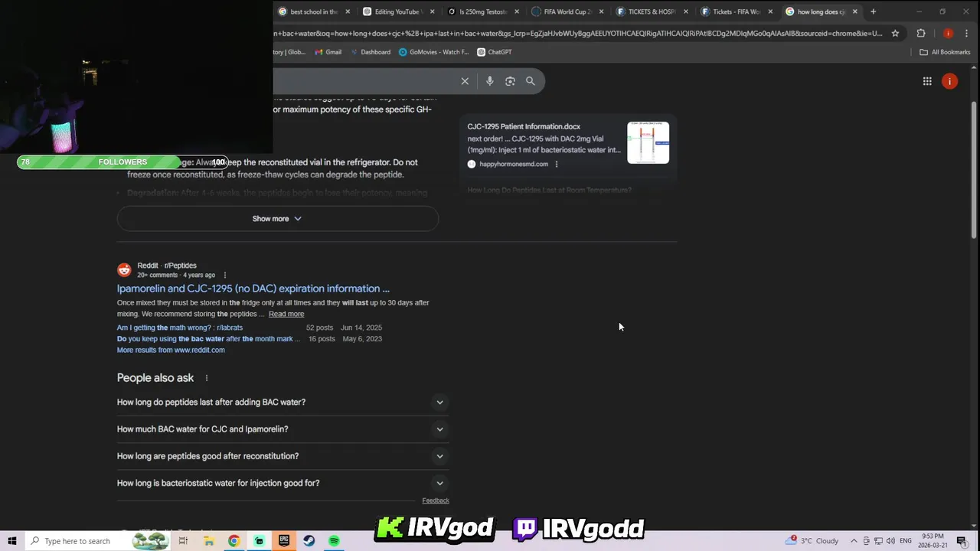The height and width of the screenshot is (551, 980).
Task: Open the Gmail bookmark
Action: tap(328, 52)
